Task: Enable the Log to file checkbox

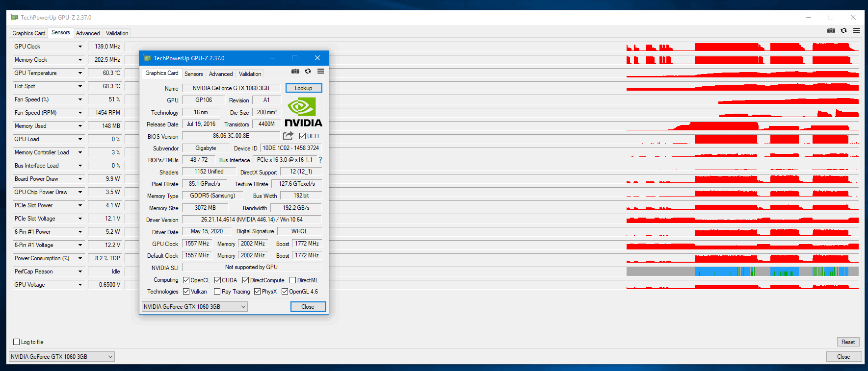Action: pos(17,342)
